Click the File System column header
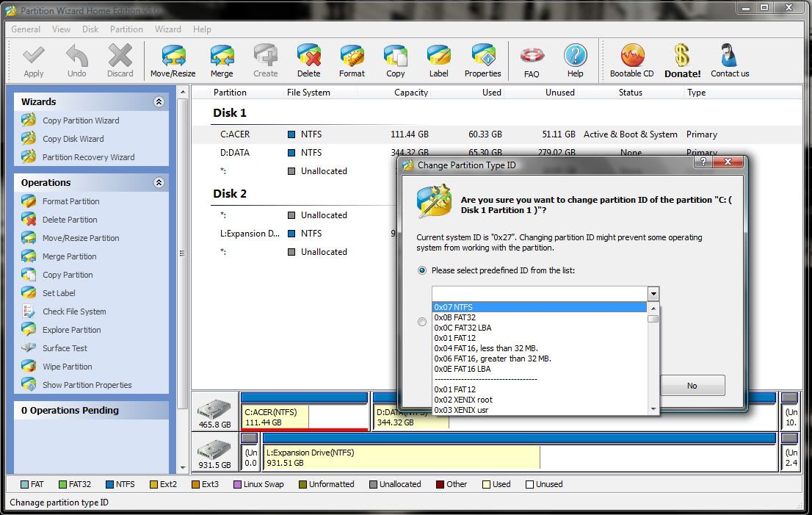Screen dimensions: 812x515 pyautogui.click(x=308, y=93)
